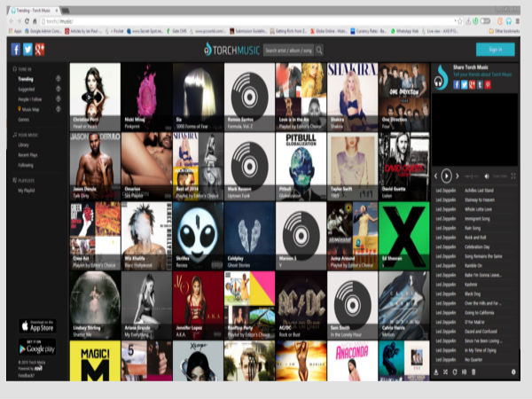Play Kashmir in the playlist

[x=471, y=285]
